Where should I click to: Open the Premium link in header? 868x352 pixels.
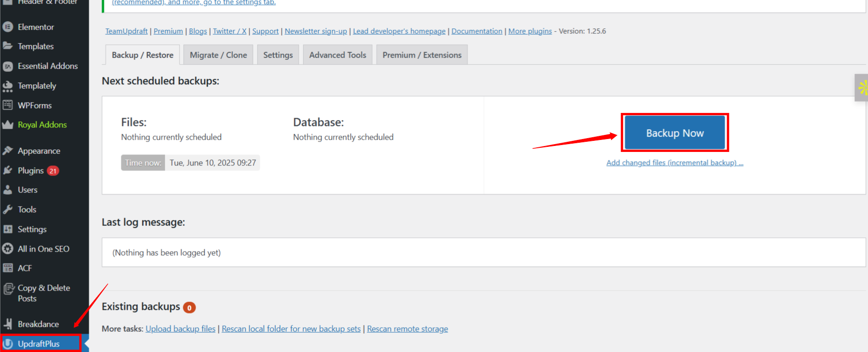coord(168,31)
